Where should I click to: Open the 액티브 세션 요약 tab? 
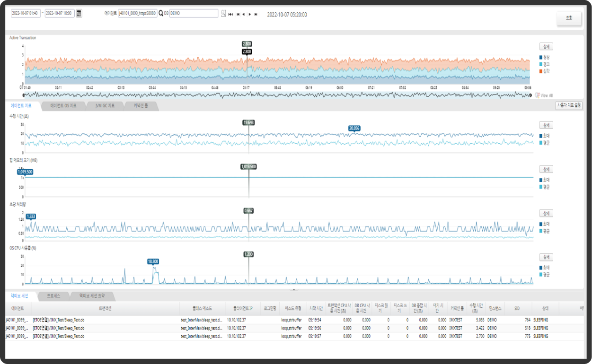pyautogui.click(x=91, y=296)
